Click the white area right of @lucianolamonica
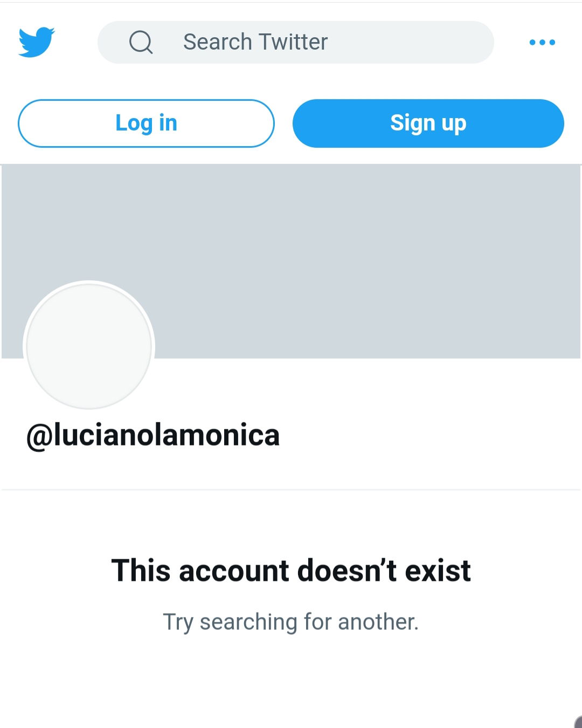The image size is (582, 728). 431,435
